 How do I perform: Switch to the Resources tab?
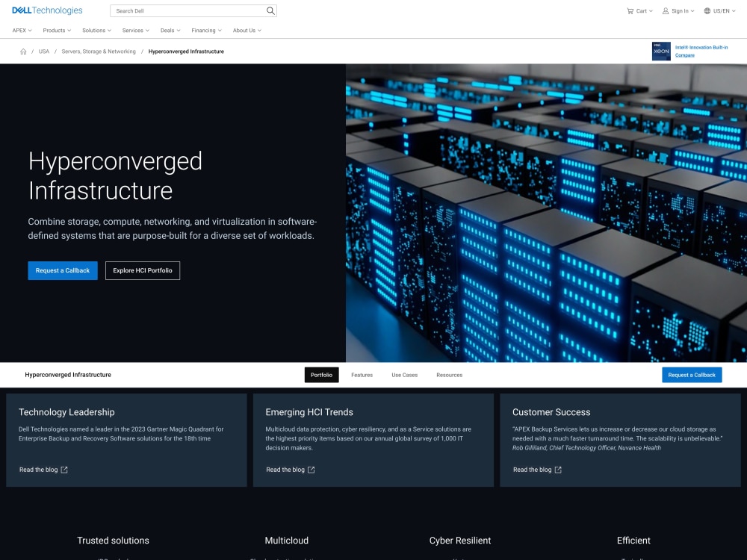[x=449, y=375]
